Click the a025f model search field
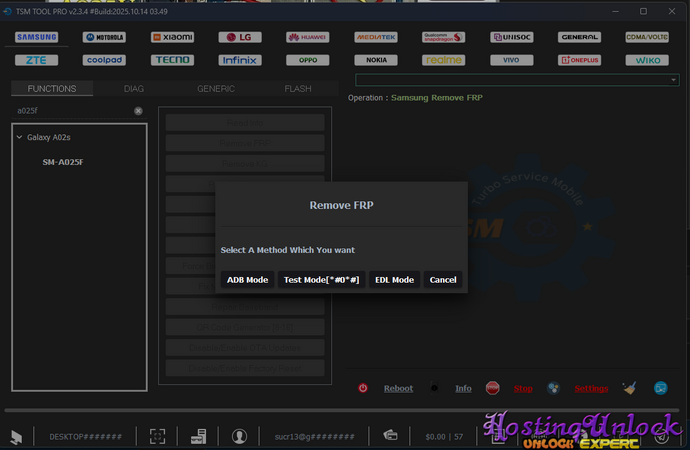The height and width of the screenshot is (450, 690). (x=70, y=111)
